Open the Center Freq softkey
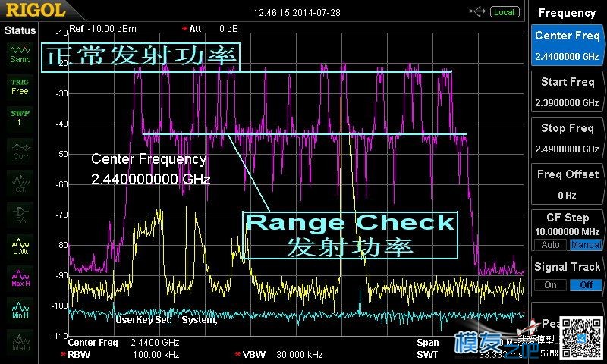607x364 pixels. 567,45
